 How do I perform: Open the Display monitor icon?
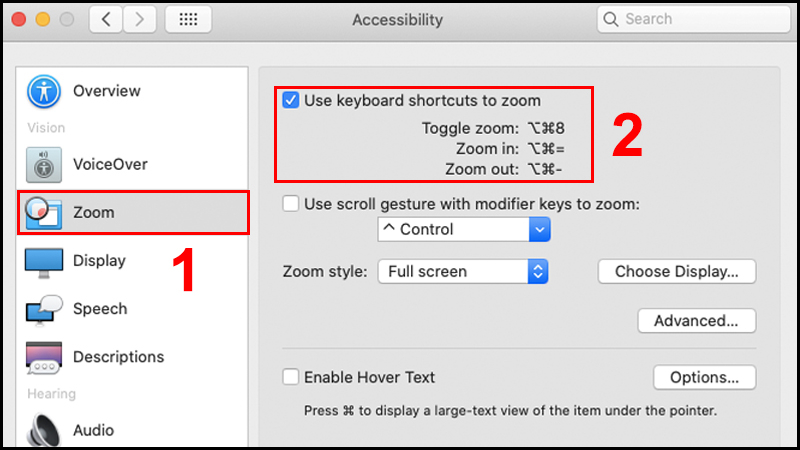tap(44, 261)
